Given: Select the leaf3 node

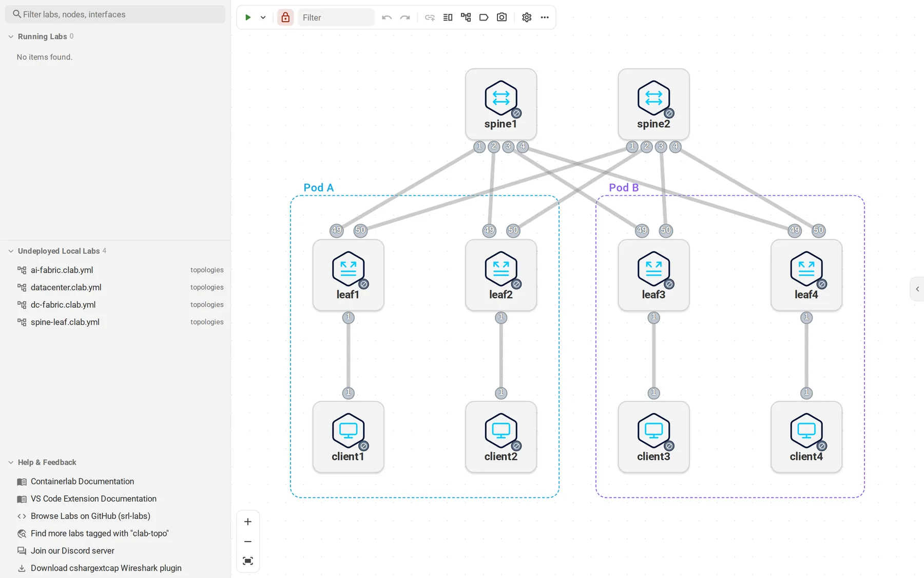Looking at the screenshot, I should (x=653, y=275).
